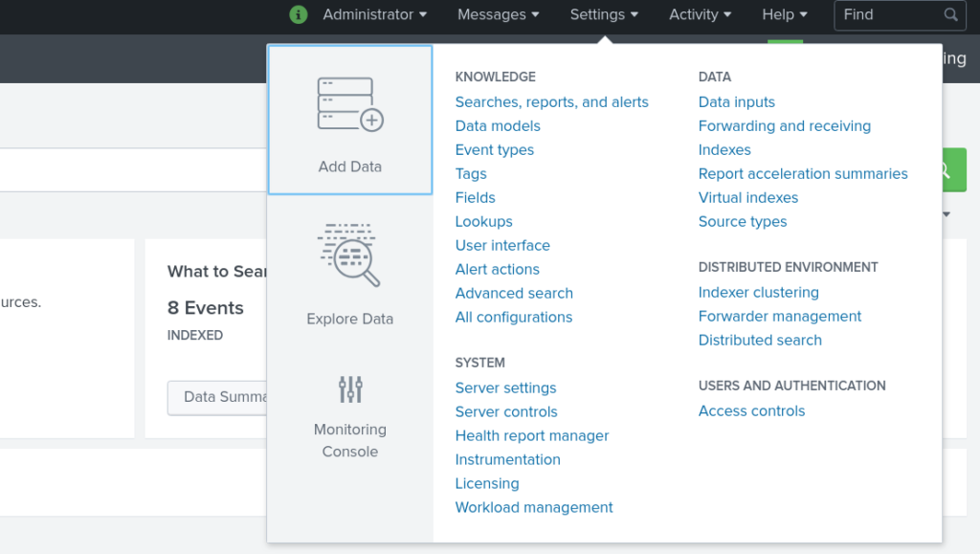Open Fields settings
The image size is (980, 554).
(x=475, y=197)
